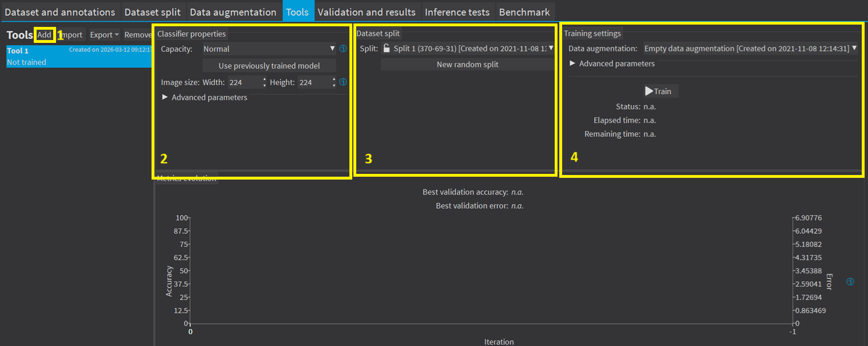
Task: Switch to the Dataset and annotations tab
Action: (60, 12)
